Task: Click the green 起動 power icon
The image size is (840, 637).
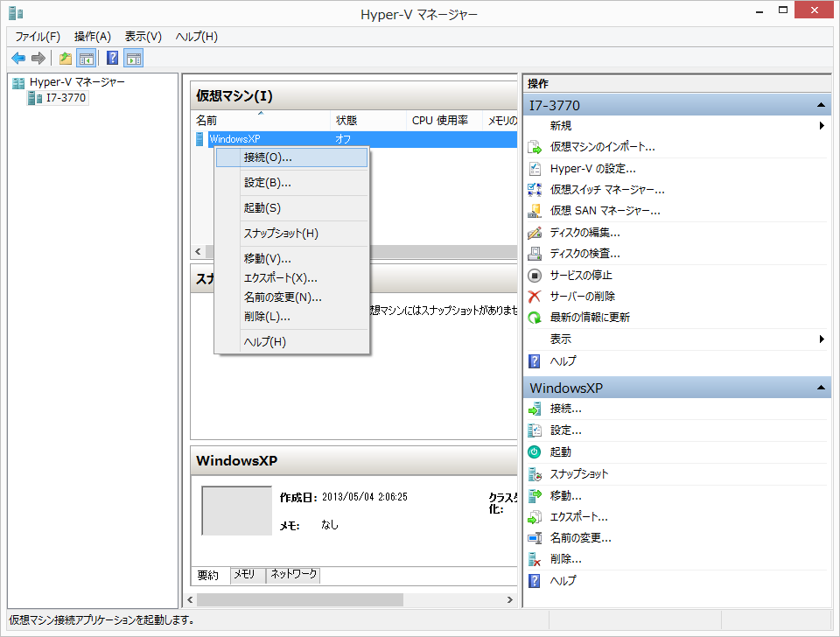Action: [x=535, y=452]
